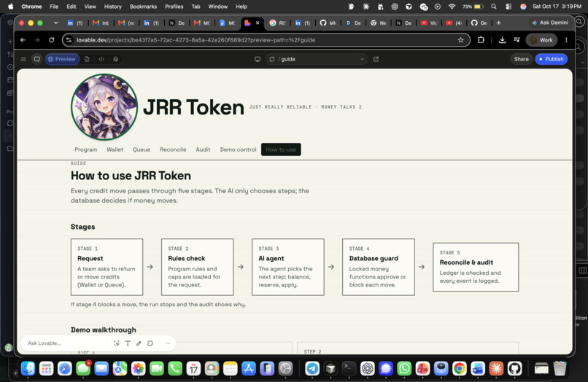Viewport: 588px width, 382px height.
Task: Click the Stage 5 Reconcile & audit card
Action: coord(476,267)
